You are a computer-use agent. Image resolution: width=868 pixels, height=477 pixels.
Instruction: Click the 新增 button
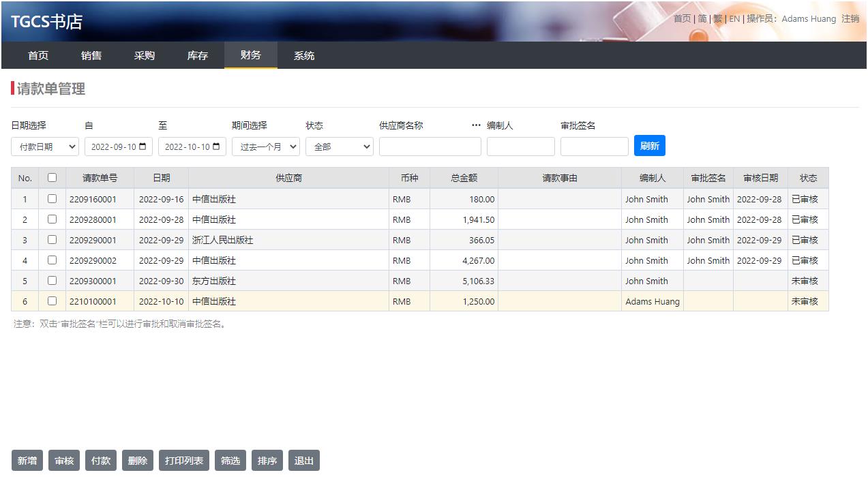[x=27, y=461]
